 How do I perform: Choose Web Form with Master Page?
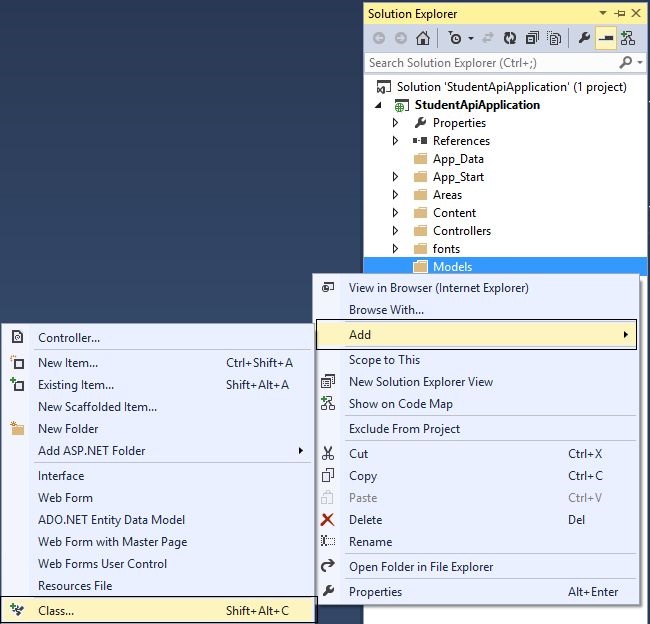(x=158, y=541)
